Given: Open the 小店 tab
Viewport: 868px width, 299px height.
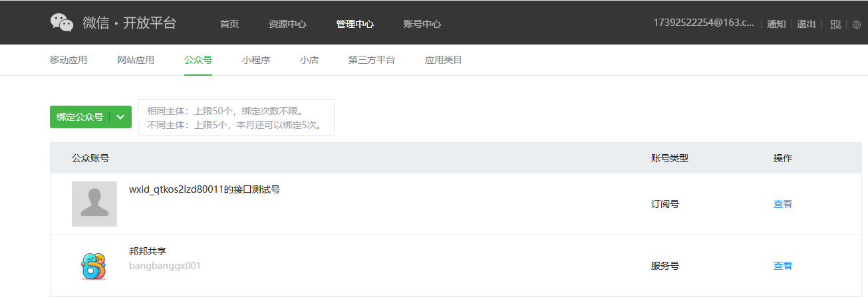Looking at the screenshot, I should (x=309, y=60).
